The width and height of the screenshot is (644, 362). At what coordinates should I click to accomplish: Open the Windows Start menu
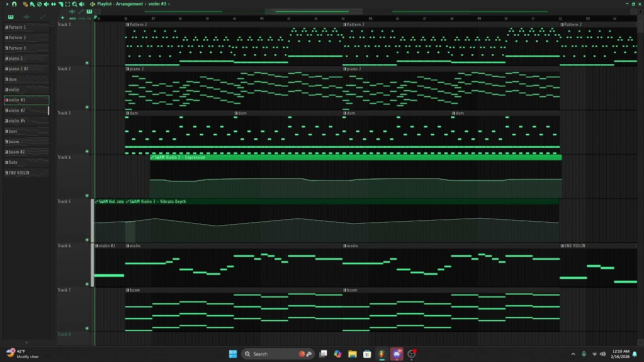point(233,354)
